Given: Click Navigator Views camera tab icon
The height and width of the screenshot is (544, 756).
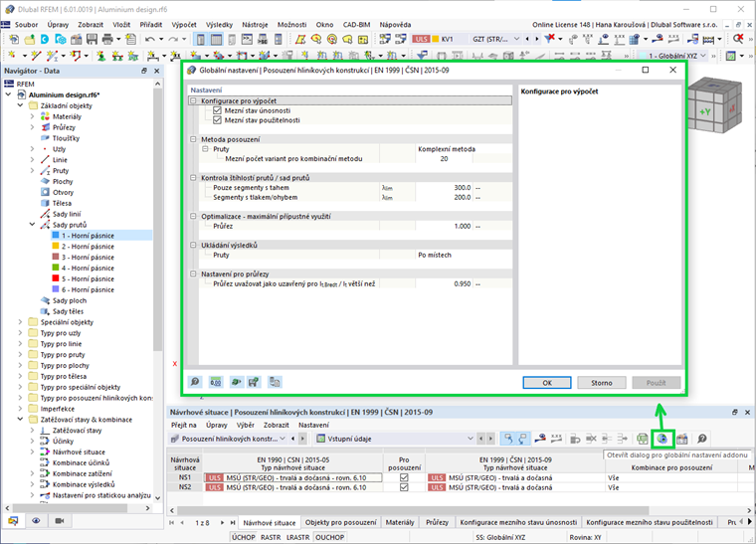Looking at the screenshot, I should (60, 521).
